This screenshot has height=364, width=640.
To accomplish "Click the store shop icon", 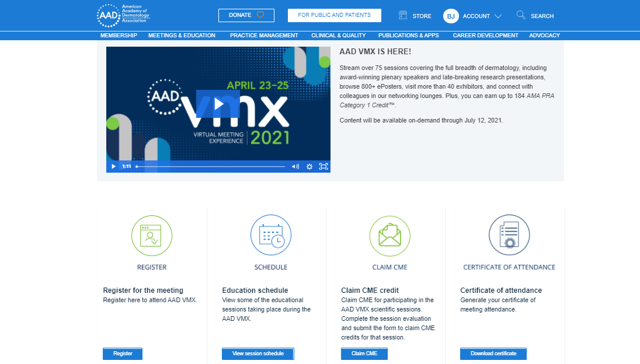I will pos(403,16).
